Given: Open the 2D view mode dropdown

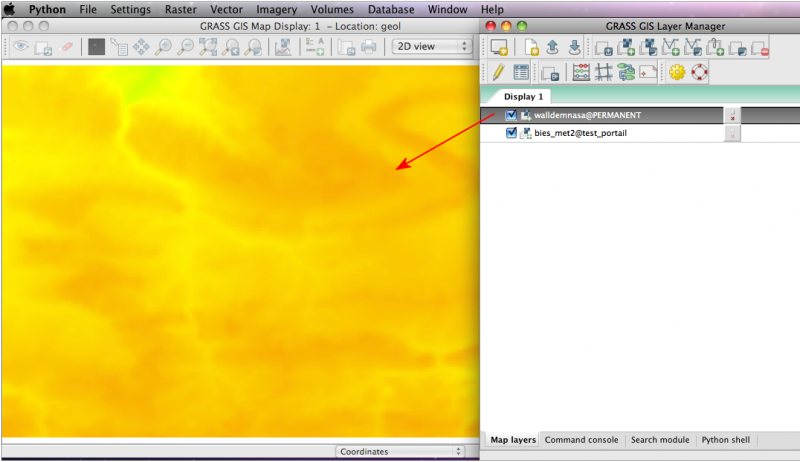Looking at the screenshot, I should point(432,47).
